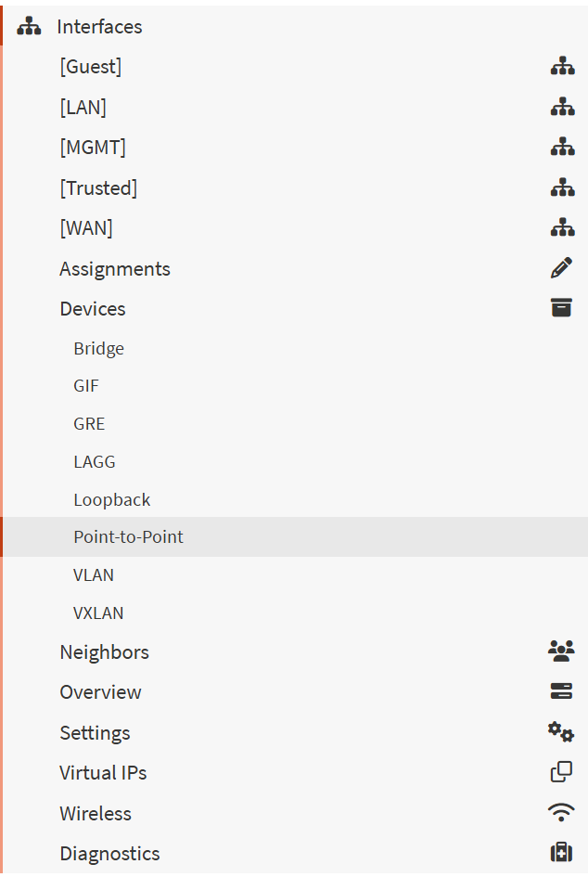Open the [MGMT] interface link
The height and width of the screenshot is (877, 588).
(93, 147)
